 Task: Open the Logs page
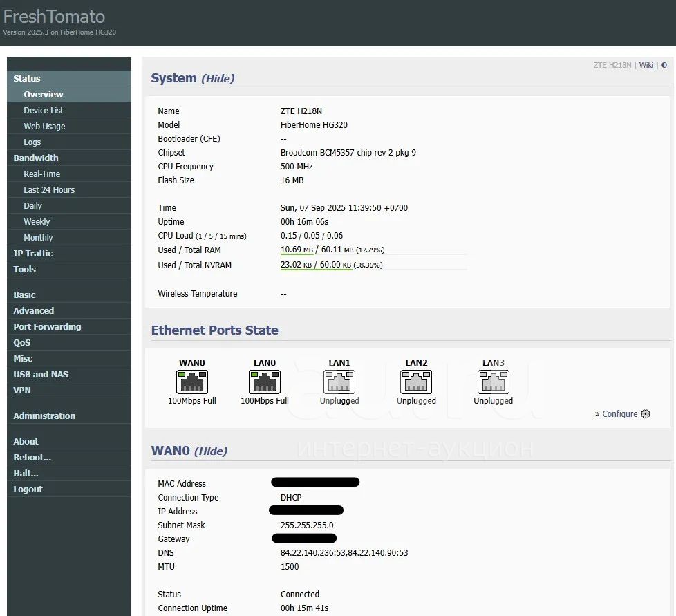(69, 142)
